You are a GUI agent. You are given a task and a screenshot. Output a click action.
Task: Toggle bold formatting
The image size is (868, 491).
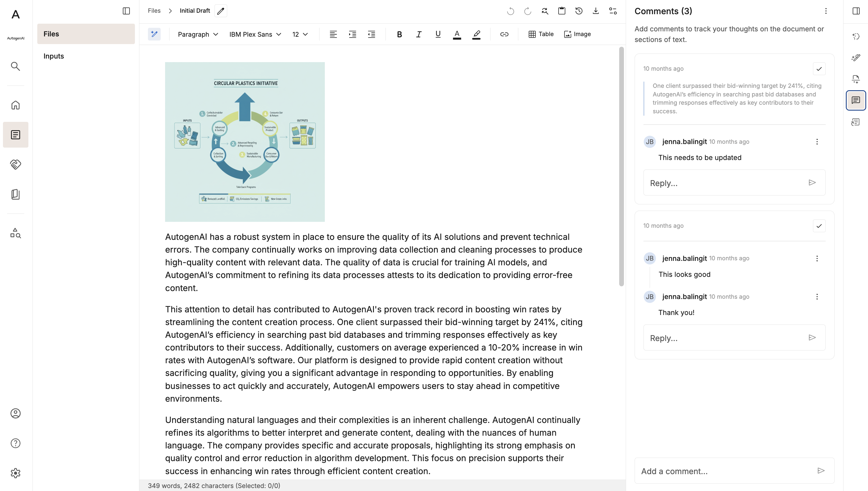tap(399, 34)
